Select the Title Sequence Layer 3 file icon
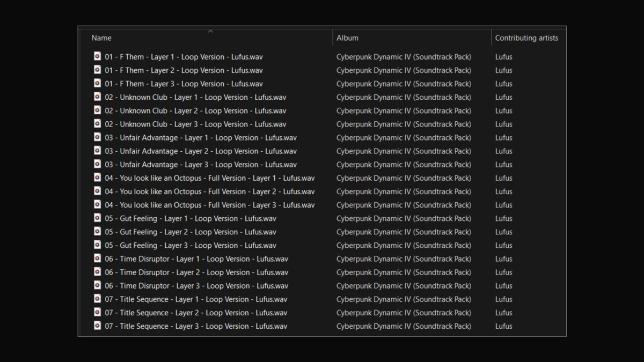644x362 pixels. [97, 326]
